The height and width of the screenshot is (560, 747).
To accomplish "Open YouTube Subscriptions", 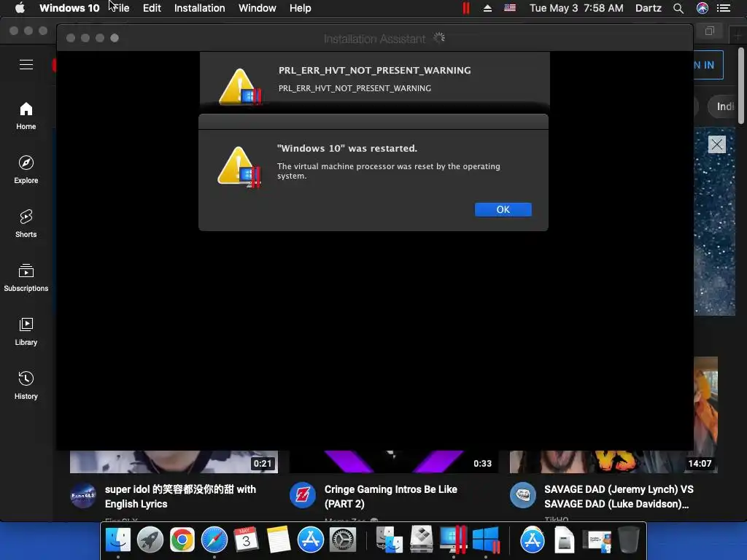I will 26,278.
